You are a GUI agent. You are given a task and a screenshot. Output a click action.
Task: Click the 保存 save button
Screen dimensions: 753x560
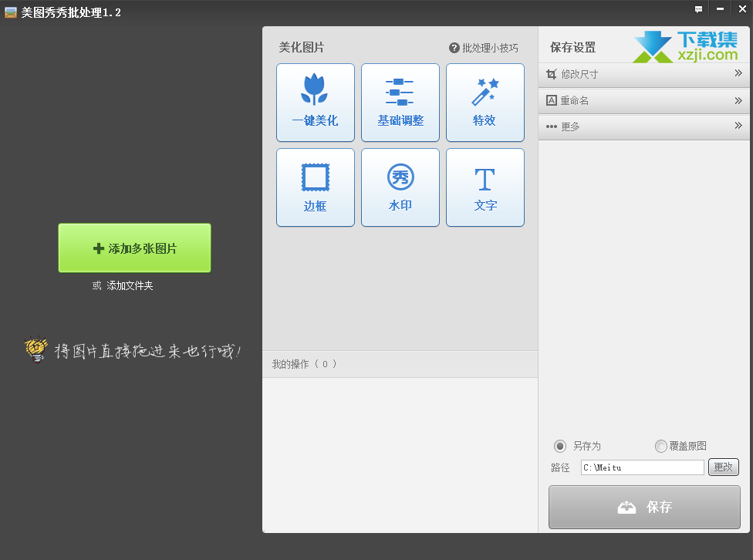(x=644, y=508)
